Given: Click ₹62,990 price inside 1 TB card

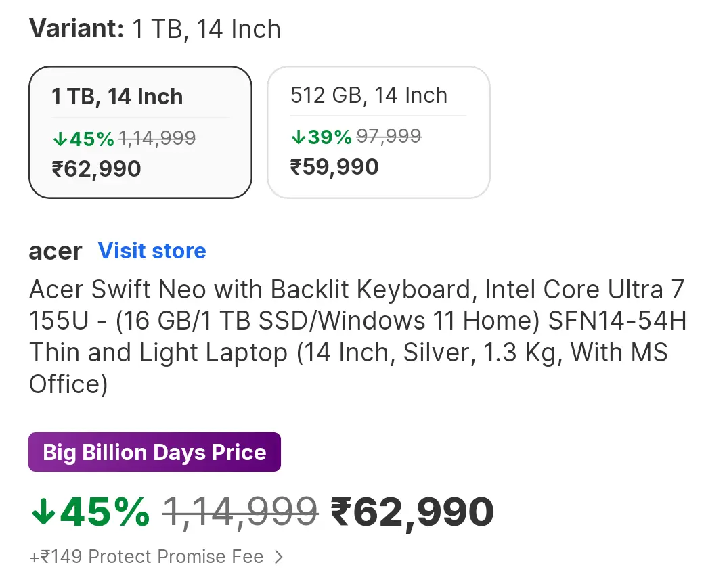Looking at the screenshot, I should point(97,168).
